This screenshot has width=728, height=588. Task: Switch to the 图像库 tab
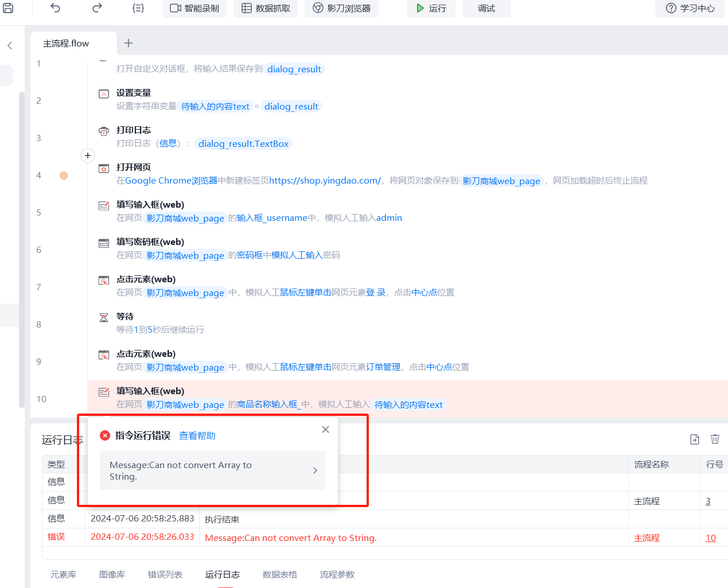click(x=112, y=574)
